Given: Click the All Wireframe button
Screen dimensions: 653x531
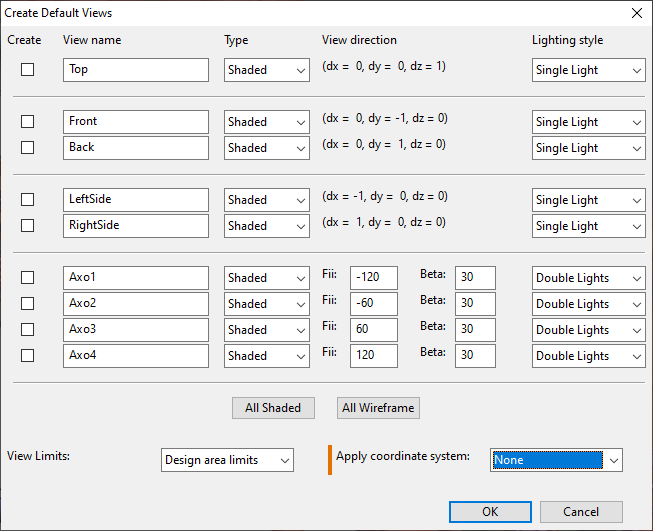Looking at the screenshot, I should (x=378, y=408).
